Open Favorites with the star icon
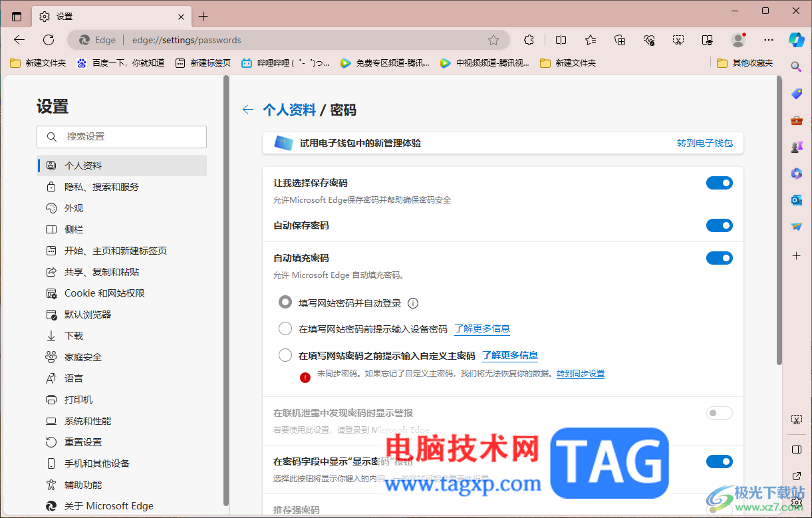This screenshot has width=812, height=518. [x=590, y=40]
